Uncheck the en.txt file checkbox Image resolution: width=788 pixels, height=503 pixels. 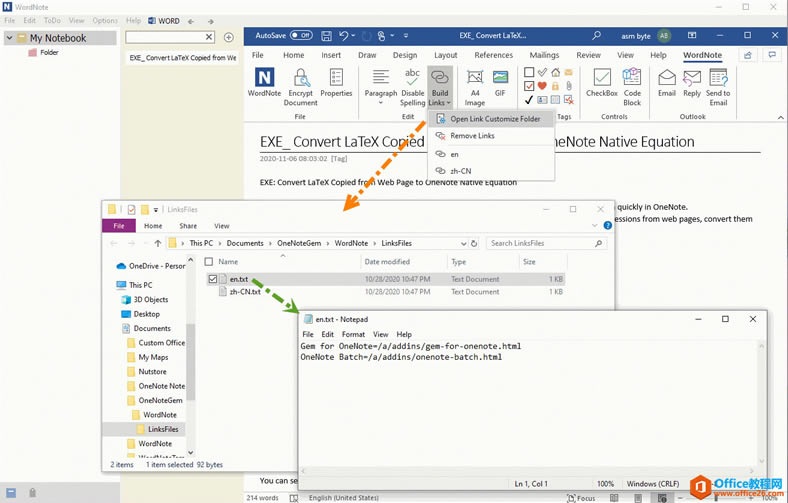(213, 279)
